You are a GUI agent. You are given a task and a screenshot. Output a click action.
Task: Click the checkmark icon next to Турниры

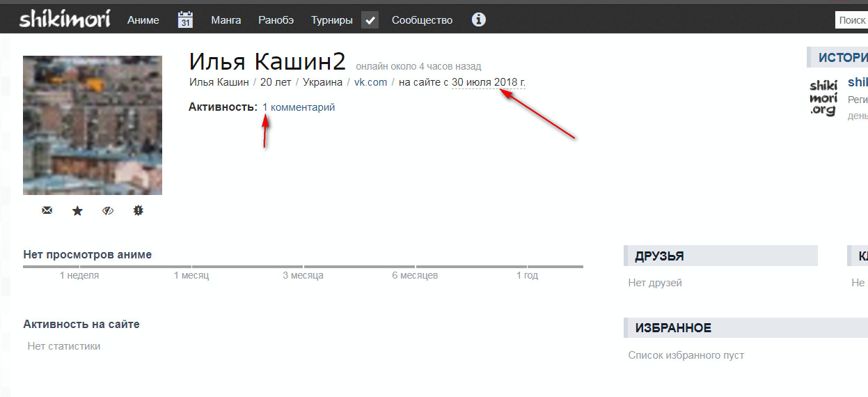coord(370,20)
